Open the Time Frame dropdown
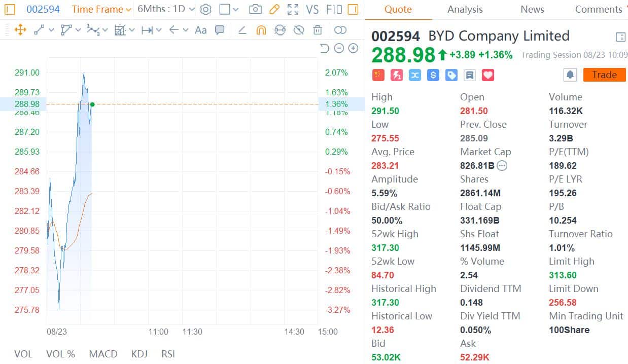Viewport: 628px width, 364px height. point(101,9)
